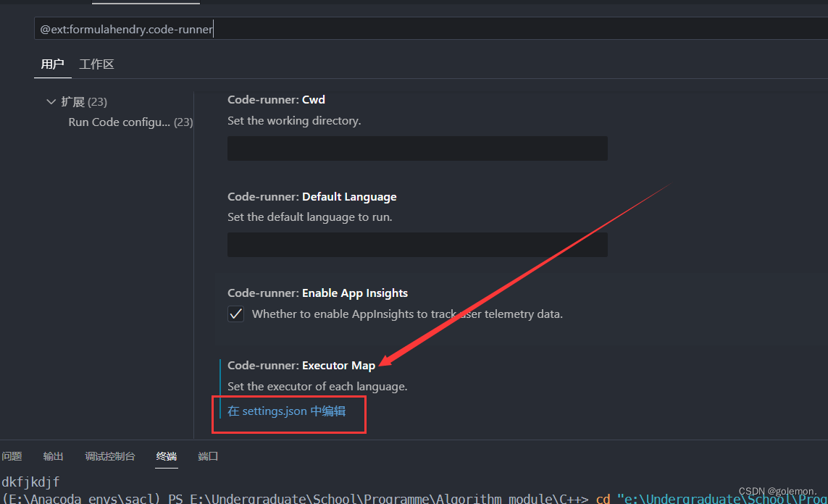
Task: Click the Code-runner Cwd input box
Action: click(417, 148)
